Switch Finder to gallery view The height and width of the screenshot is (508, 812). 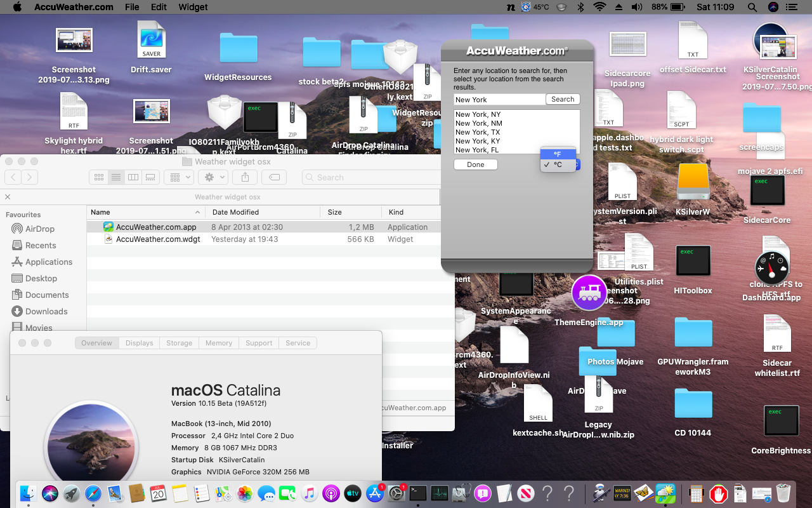point(150,177)
